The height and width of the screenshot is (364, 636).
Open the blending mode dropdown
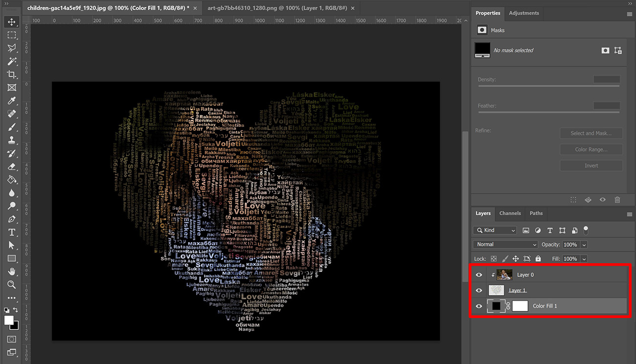coord(505,244)
